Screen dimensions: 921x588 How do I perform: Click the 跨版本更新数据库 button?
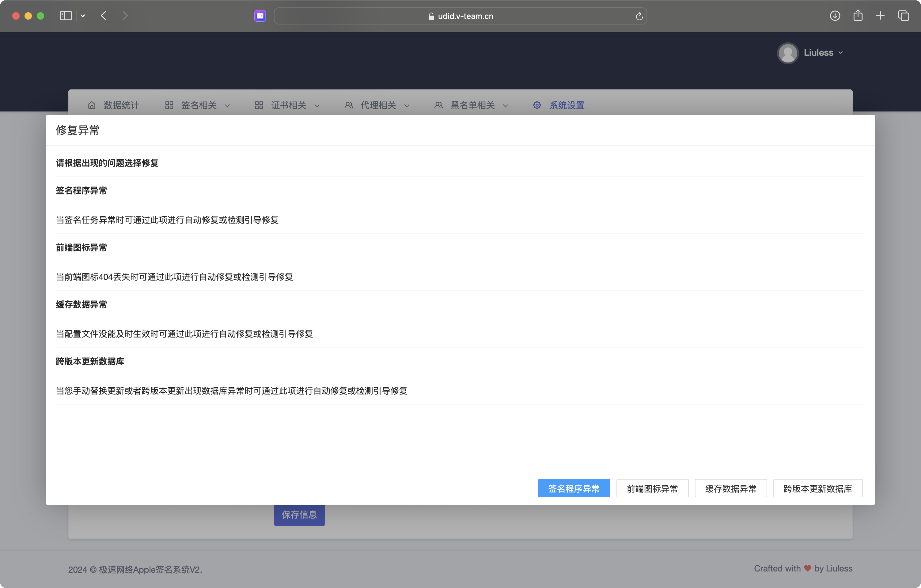point(818,488)
